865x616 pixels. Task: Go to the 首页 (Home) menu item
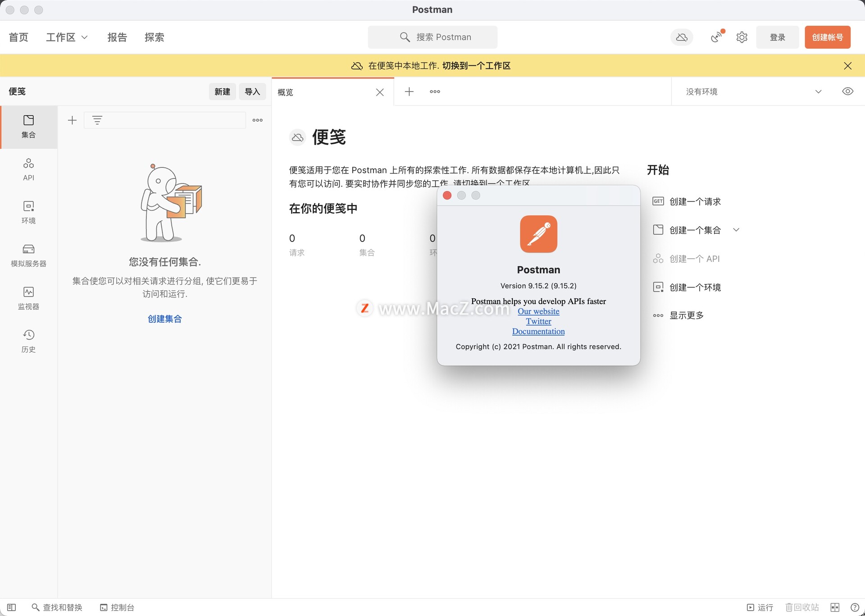(18, 37)
